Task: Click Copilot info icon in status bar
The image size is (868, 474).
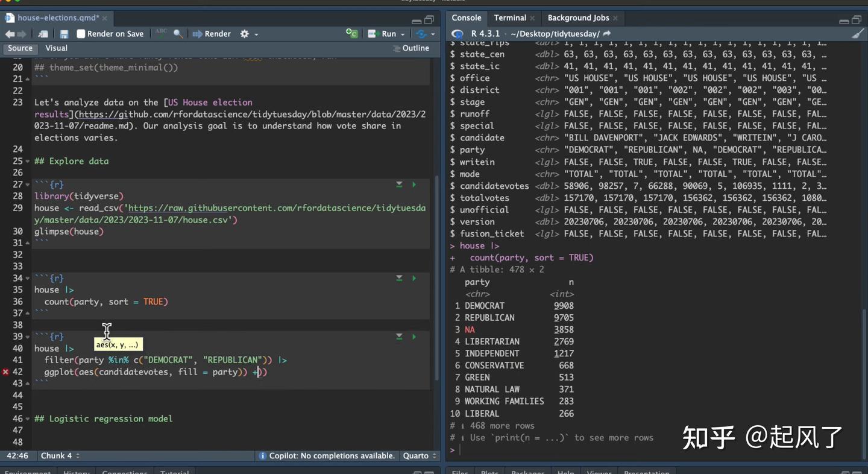Action: coord(262,456)
